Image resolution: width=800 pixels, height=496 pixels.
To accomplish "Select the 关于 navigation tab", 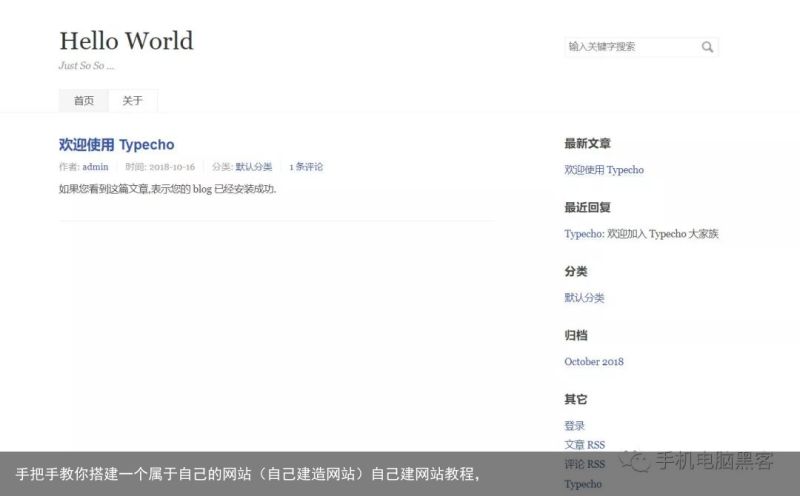I will click(x=133, y=101).
